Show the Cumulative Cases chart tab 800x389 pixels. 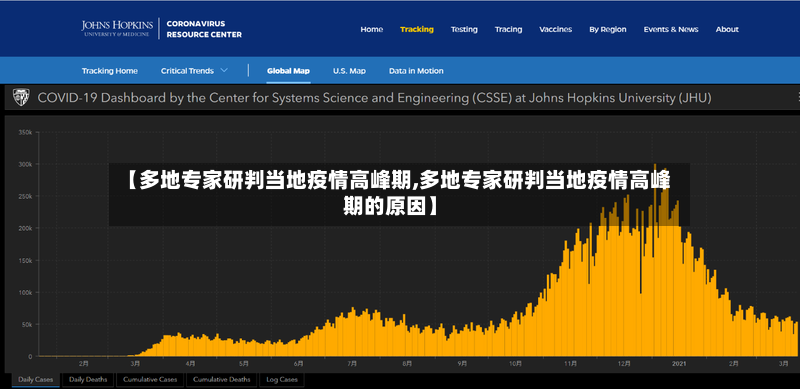150,379
